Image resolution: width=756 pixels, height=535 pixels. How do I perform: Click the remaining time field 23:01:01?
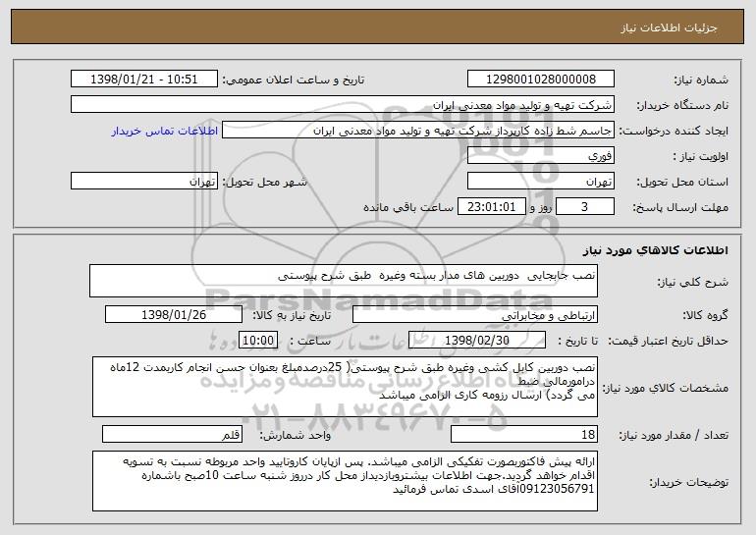491,207
